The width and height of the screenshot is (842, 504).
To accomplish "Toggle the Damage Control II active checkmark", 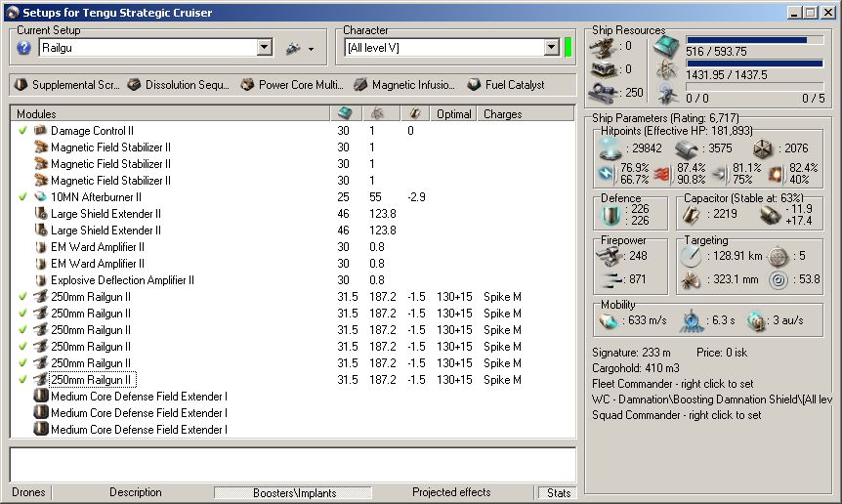I will pyautogui.click(x=22, y=131).
